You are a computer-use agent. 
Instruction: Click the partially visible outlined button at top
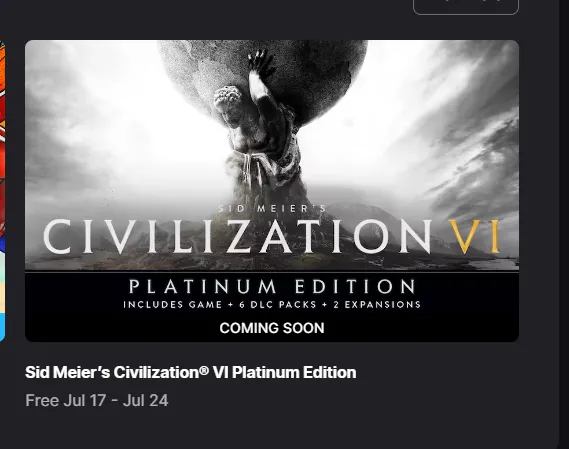tap(466, 7)
